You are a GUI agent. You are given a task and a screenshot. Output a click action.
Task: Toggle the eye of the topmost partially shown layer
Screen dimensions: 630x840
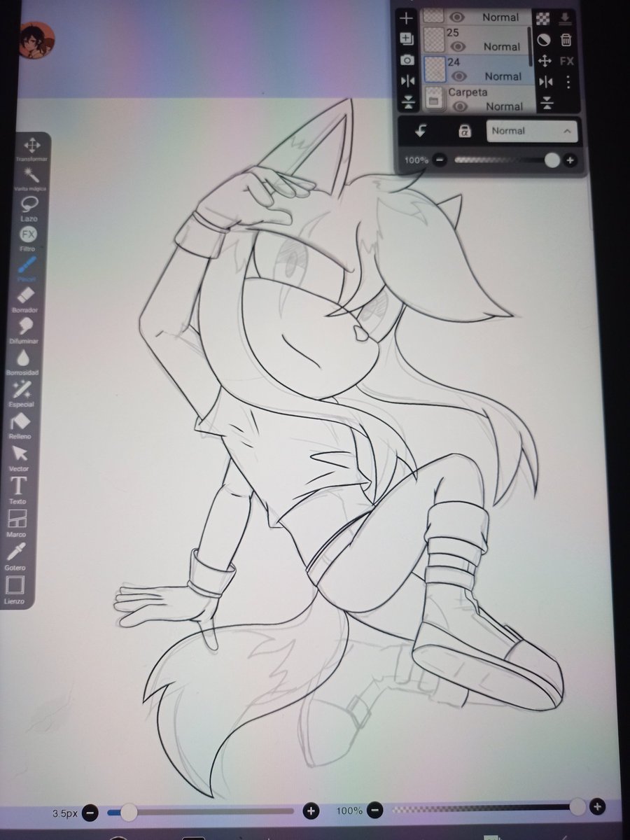point(457,17)
